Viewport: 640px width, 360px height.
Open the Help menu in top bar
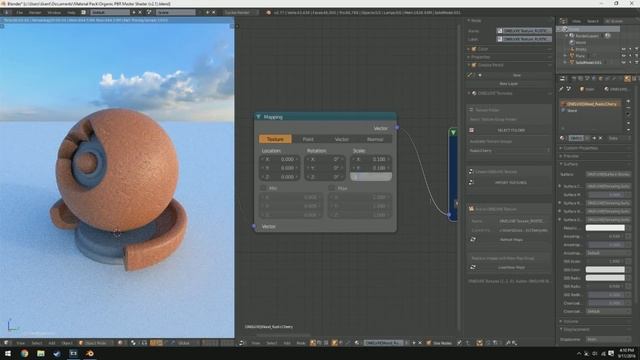point(71,13)
